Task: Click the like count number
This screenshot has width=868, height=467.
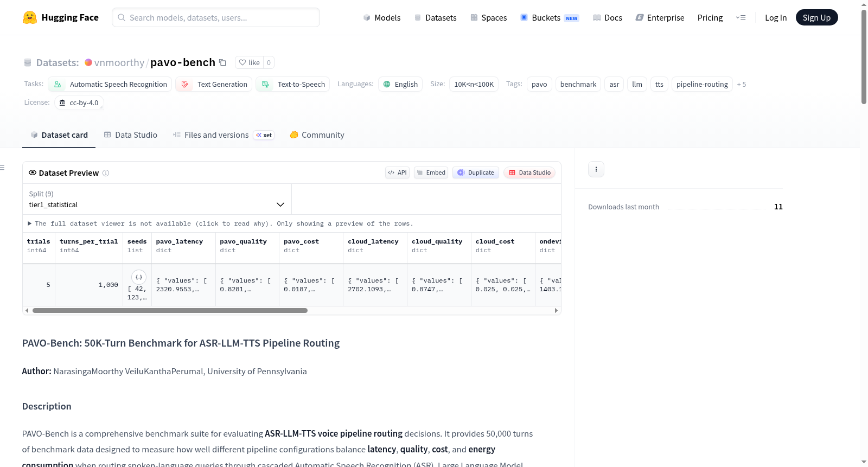Action: coord(269,62)
